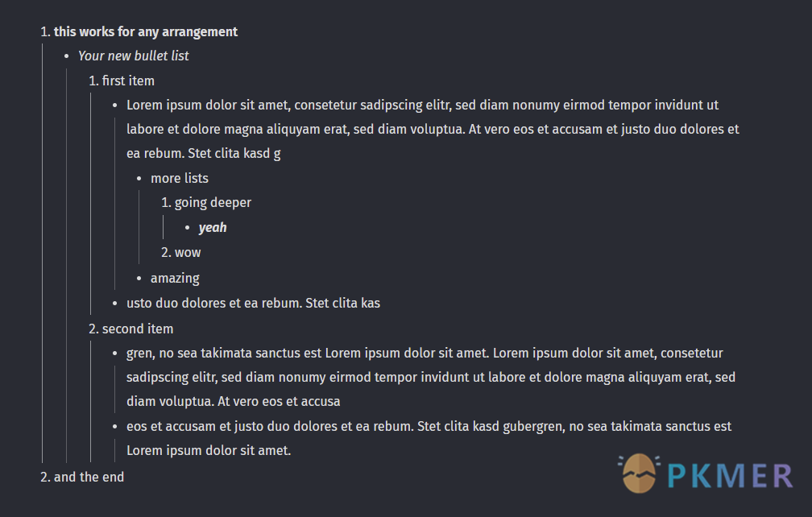The image size is (812, 517).
Task: Click the indent guide line under 'going deeper'
Action: tap(163, 228)
